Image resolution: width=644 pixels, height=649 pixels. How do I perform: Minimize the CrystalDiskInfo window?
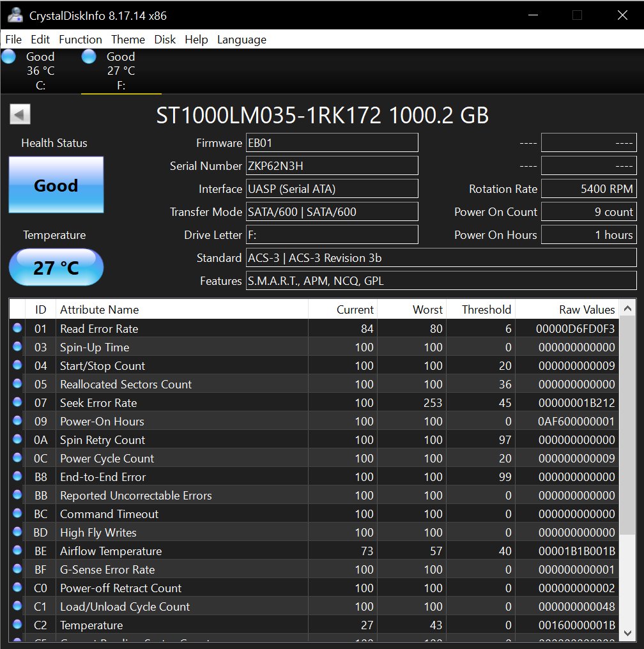click(x=533, y=15)
